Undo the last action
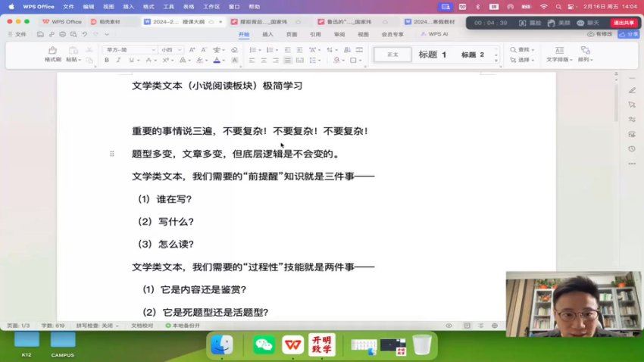 (85, 35)
